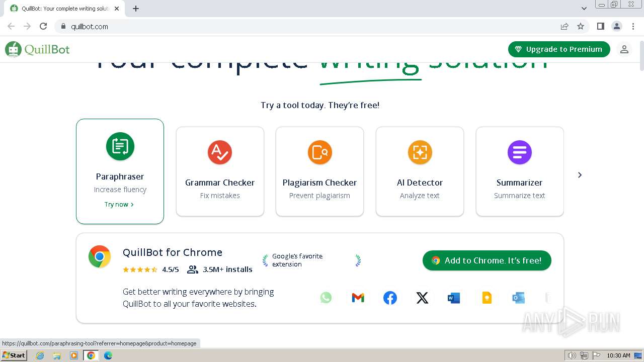Image resolution: width=644 pixels, height=362 pixels.
Task: Click the Microsoft Word icon
Action: tap(454, 298)
